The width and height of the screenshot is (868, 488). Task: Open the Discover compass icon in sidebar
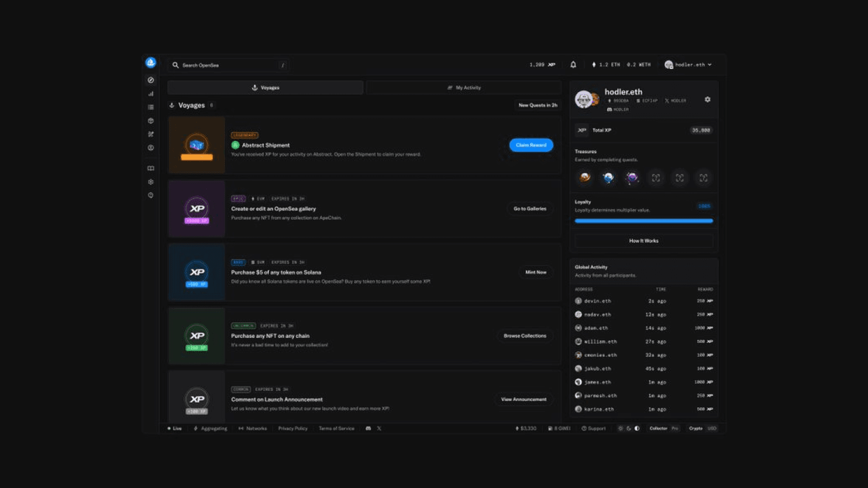point(150,80)
